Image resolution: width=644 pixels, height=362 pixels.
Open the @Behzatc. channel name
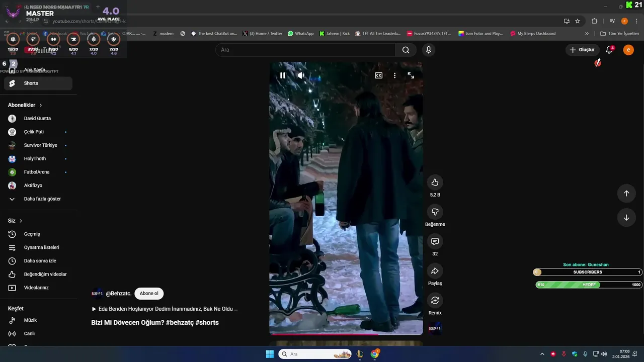pyautogui.click(x=119, y=294)
